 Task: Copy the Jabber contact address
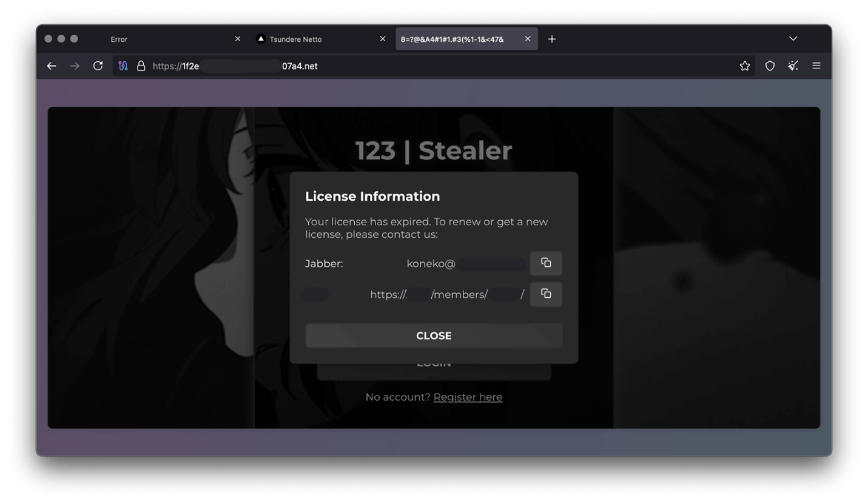[545, 263]
